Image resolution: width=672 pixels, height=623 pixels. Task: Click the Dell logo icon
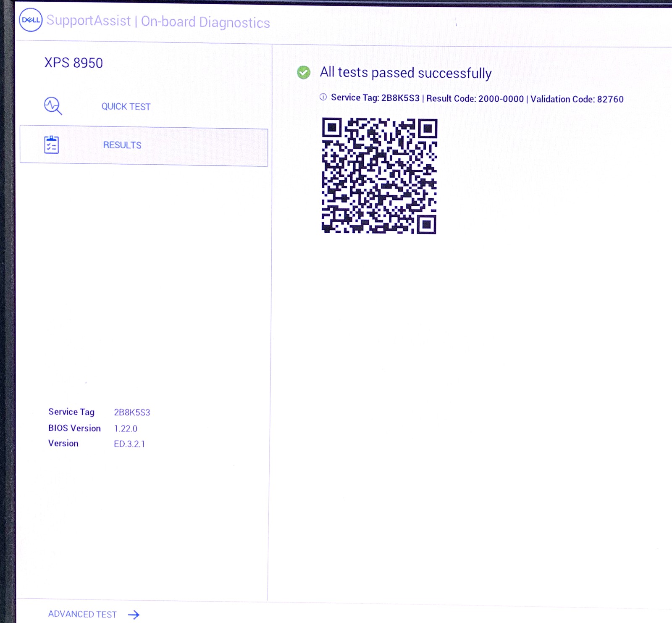coord(31,20)
